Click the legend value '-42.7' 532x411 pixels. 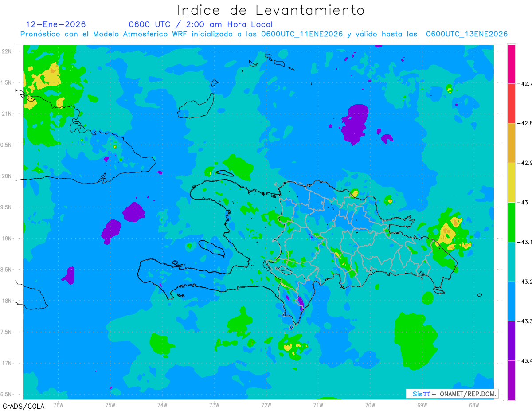click(x=524, y=83)
